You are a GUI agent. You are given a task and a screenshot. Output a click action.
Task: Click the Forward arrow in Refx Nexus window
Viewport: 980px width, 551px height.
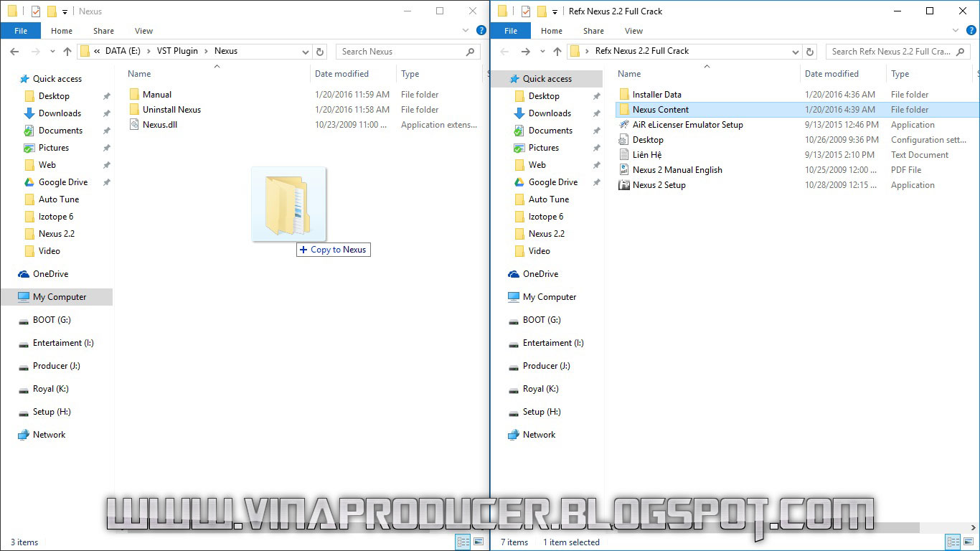525,52
